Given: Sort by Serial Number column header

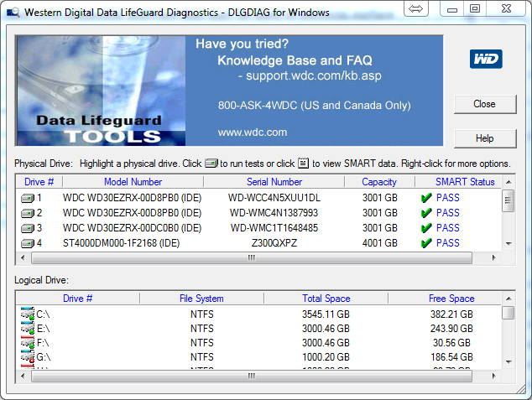Looking at the screenshot, I should tap(274, 182).
